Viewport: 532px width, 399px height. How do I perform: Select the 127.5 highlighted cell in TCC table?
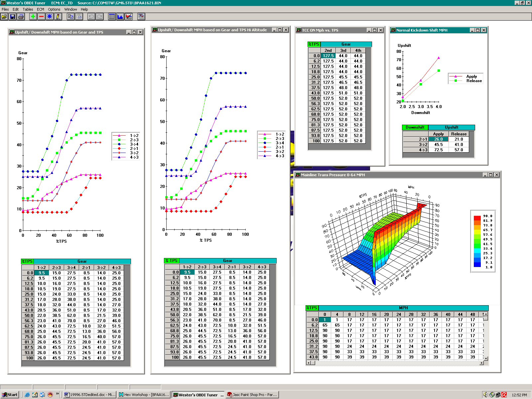328,56
